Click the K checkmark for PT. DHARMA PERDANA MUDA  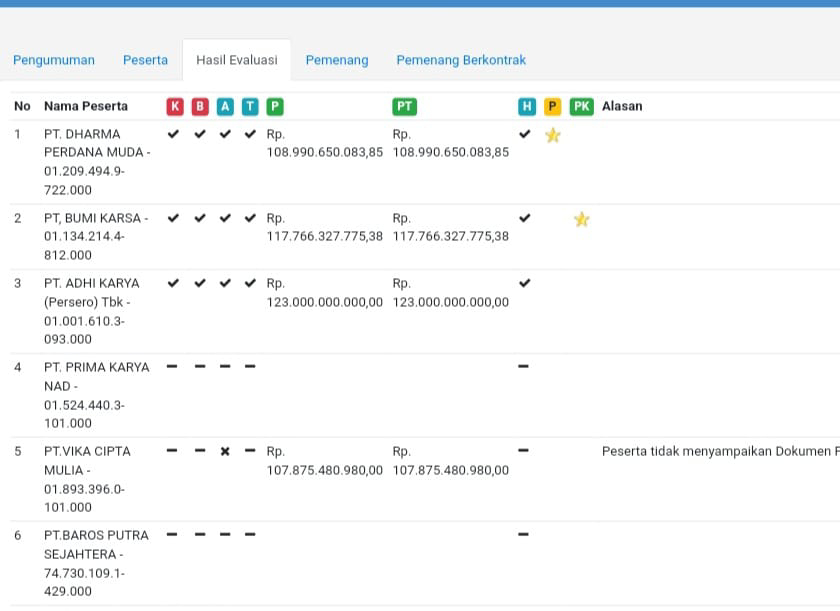[173, 134]
